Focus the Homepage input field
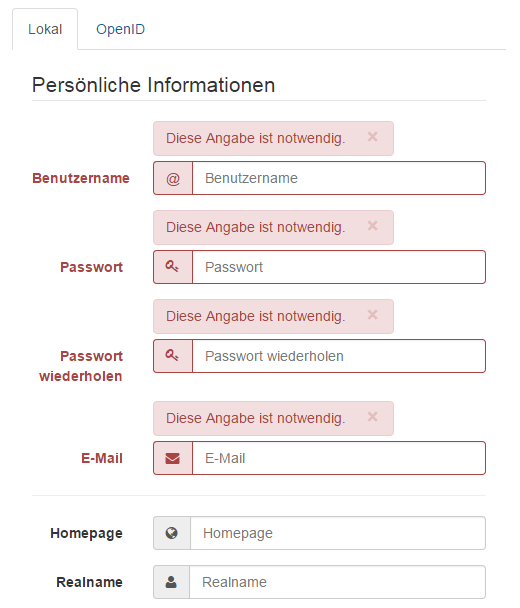520x608 pixels. [338, 533]
